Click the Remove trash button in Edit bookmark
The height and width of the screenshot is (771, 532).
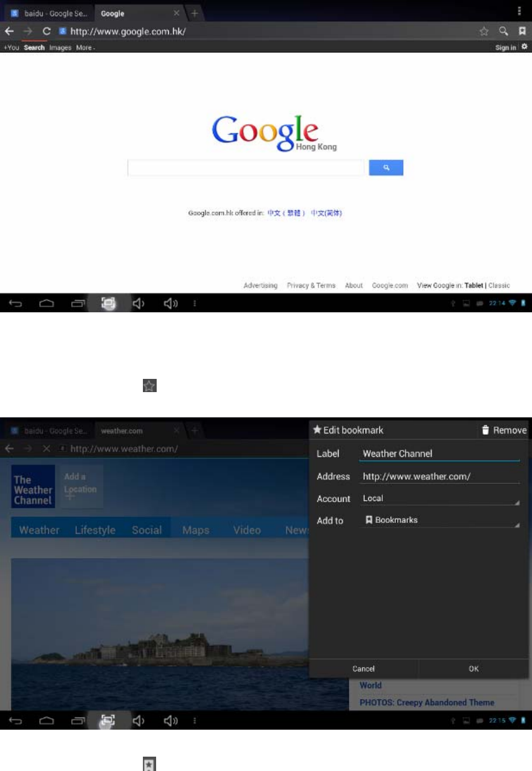coord(504,430)
